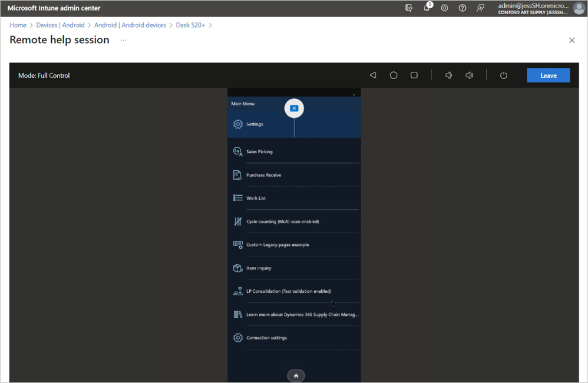Open Cycle counting (Multi-scan enabled)
This screenshot has height=383, width=588.
pos(294,222)
